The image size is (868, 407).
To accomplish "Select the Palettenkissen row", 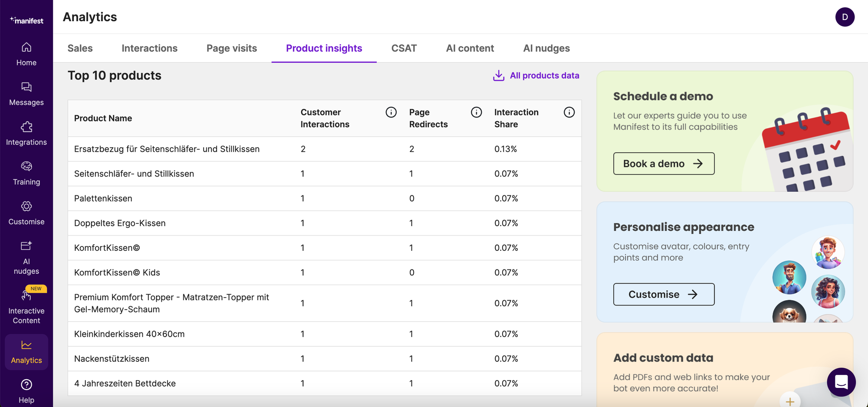I will 325,198.
